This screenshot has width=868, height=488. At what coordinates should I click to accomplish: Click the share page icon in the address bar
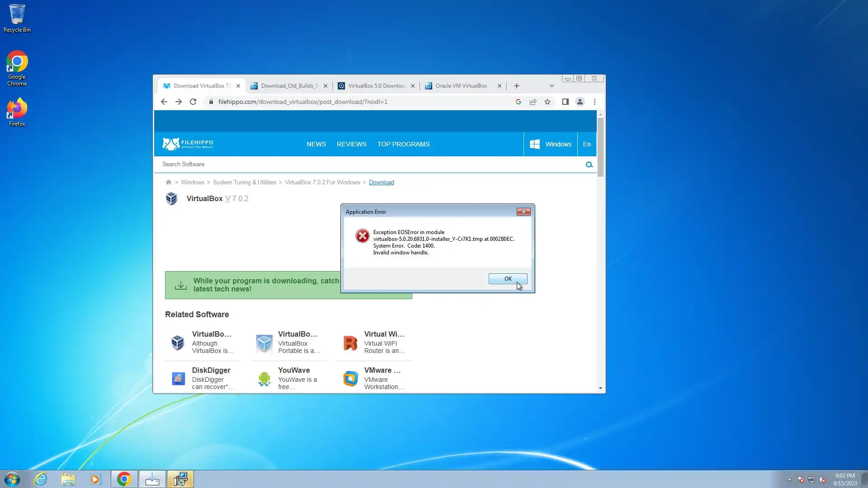tap(533, 102)
